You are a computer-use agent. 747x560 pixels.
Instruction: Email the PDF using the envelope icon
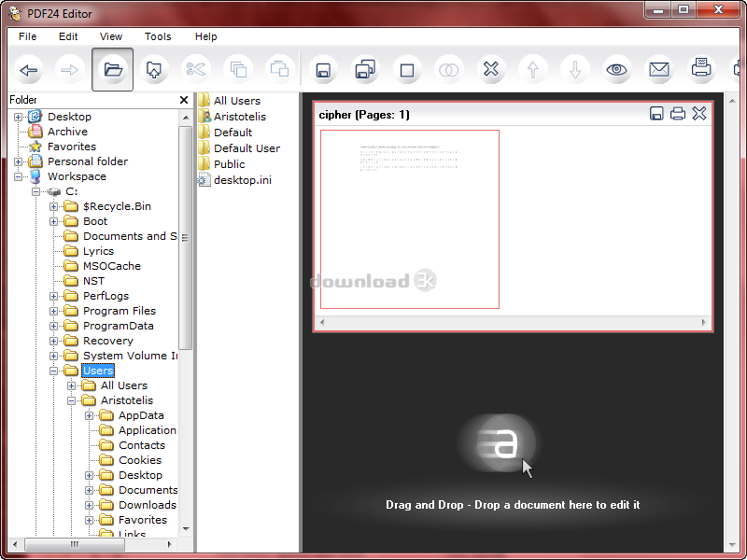pos(659,69)
